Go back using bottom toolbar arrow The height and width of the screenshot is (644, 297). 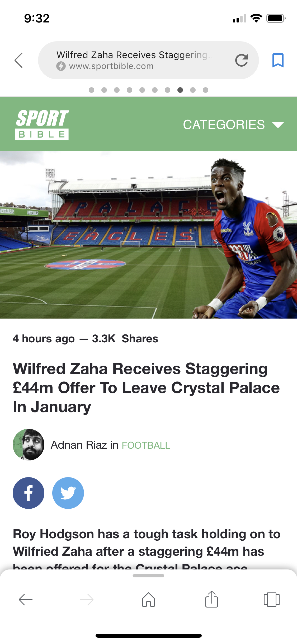[26, 600]
